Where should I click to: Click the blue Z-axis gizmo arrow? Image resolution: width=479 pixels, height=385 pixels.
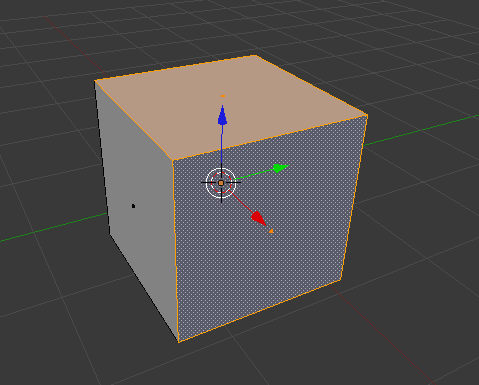(x=222, y=116)
